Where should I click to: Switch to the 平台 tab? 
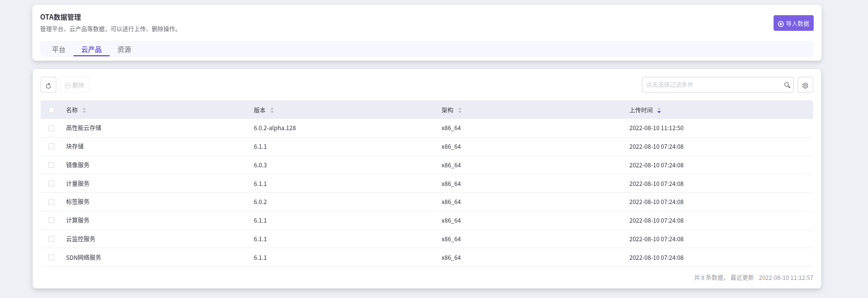coord(59,49)
